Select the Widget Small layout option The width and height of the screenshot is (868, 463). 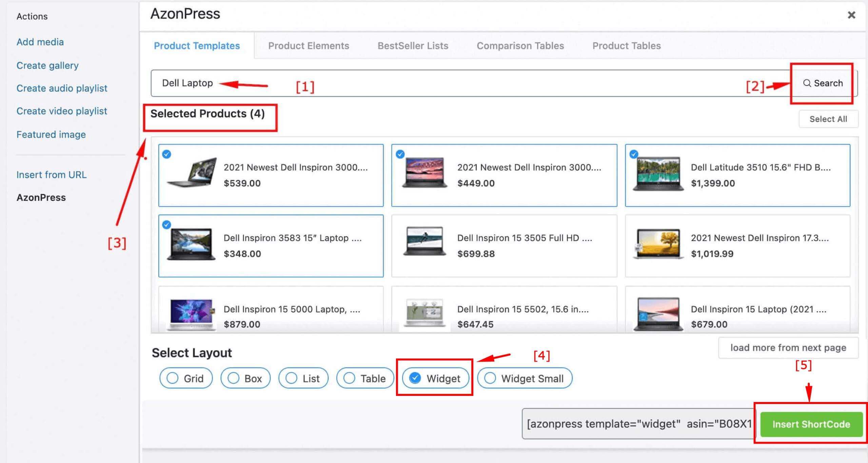pyautogui.click(x=525, y=378)
